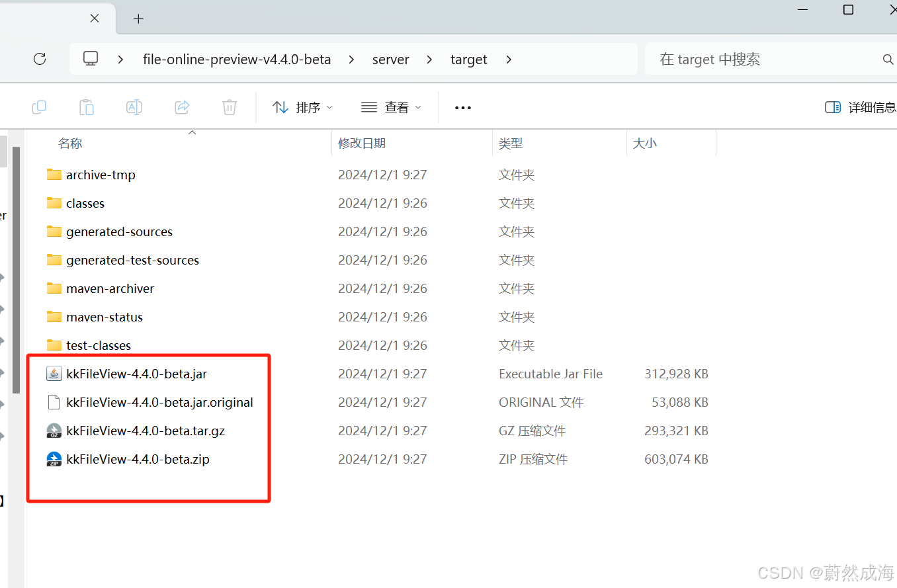Image resolution: width=897 pixels, height=588 pixels.
Task: Click the Delete trash can icon
Action: tap(230, 107)
